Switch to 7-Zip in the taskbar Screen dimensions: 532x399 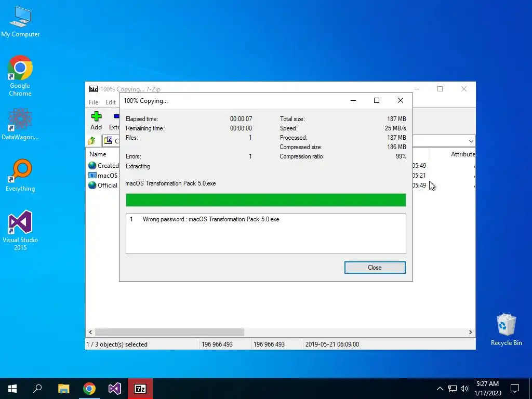coord(140,389)
